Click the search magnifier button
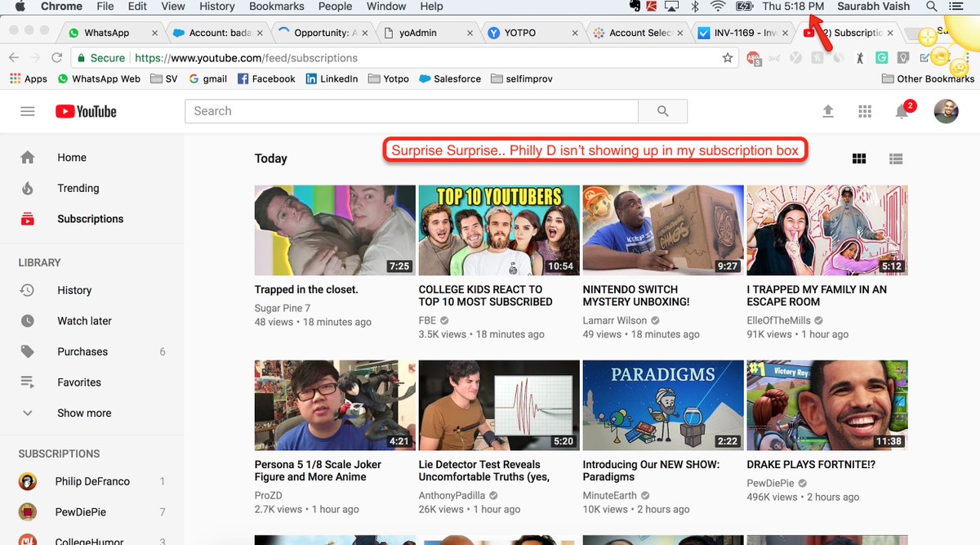The height and width of the screenshot is (545, 980). coord(662,111)
